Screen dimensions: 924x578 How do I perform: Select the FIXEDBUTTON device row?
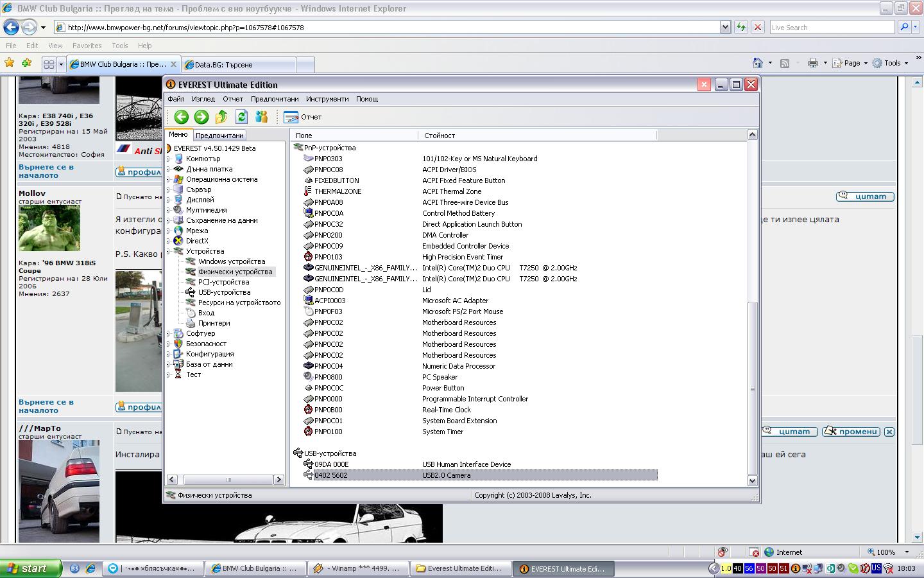pyautogui.click(x=480, y=180)
